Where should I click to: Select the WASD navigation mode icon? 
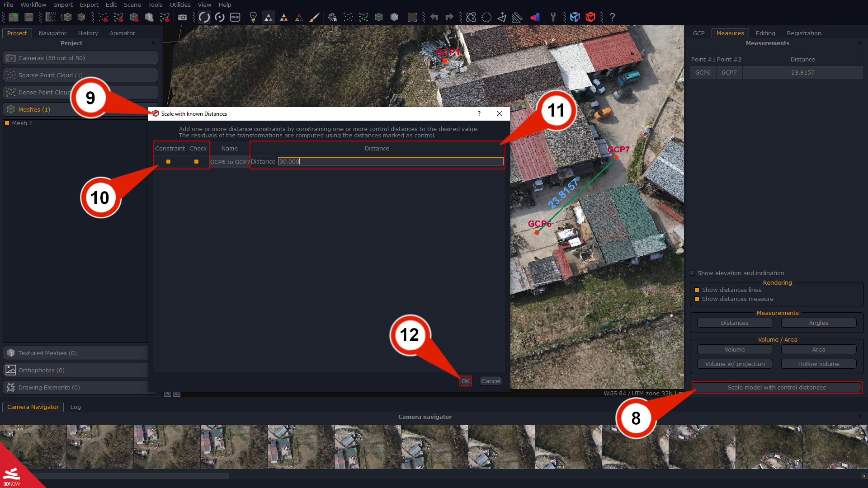[x=235, y=17]
